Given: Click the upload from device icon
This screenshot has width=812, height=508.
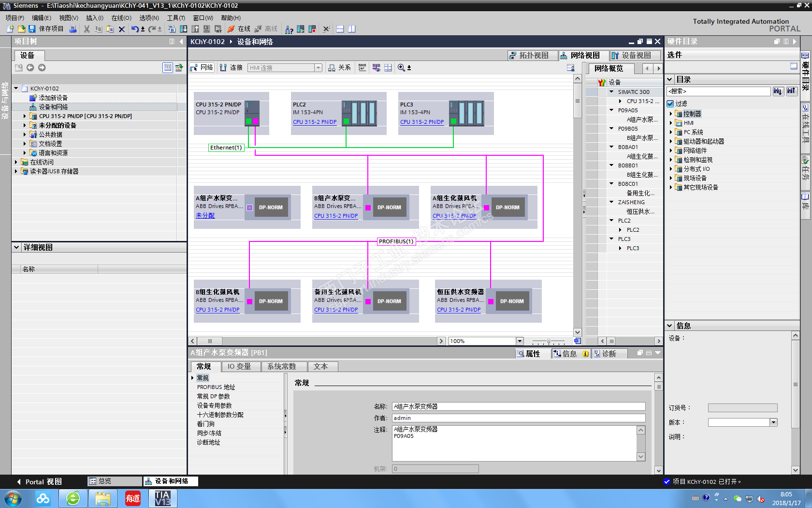Looking at the screenshot, I should tap(195, 29).
